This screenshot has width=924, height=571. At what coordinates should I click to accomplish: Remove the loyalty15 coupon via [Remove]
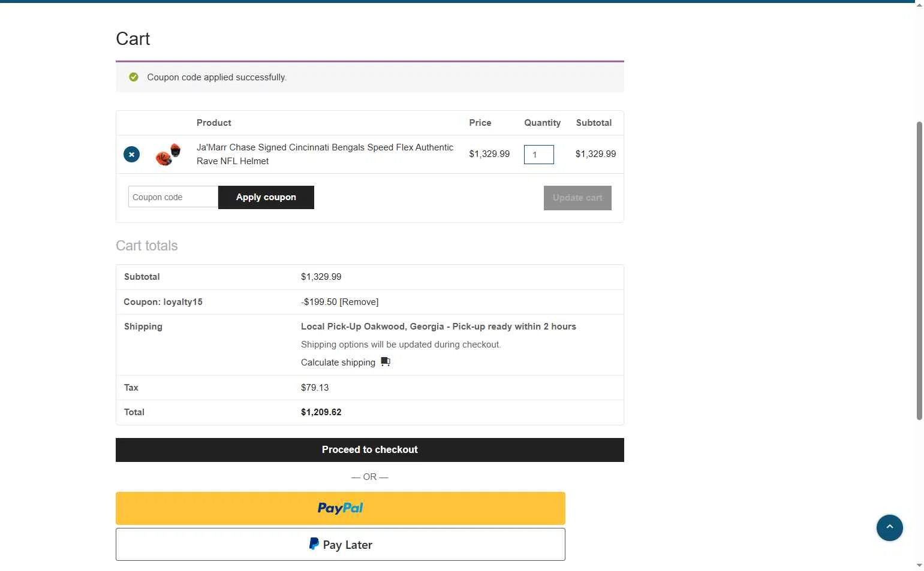pyautogui.click(x=359, y=302)
